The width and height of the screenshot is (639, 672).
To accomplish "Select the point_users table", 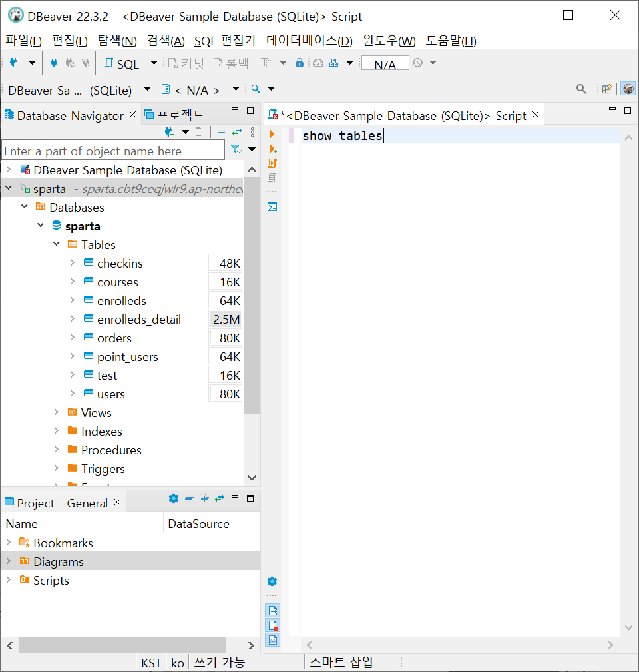I will pos(127,356).
